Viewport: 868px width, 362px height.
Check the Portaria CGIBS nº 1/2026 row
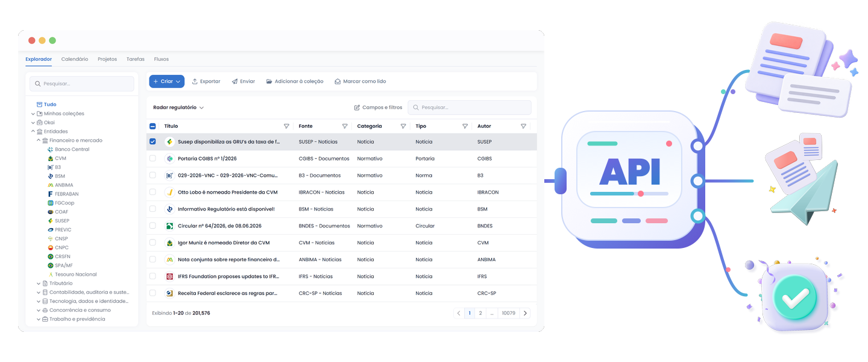[x=153, y=159]
